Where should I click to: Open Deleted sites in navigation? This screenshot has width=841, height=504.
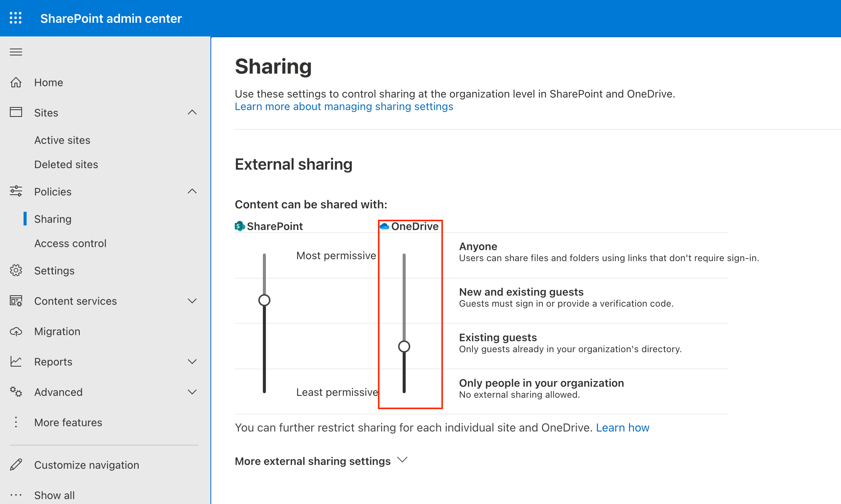coord(66,164)
